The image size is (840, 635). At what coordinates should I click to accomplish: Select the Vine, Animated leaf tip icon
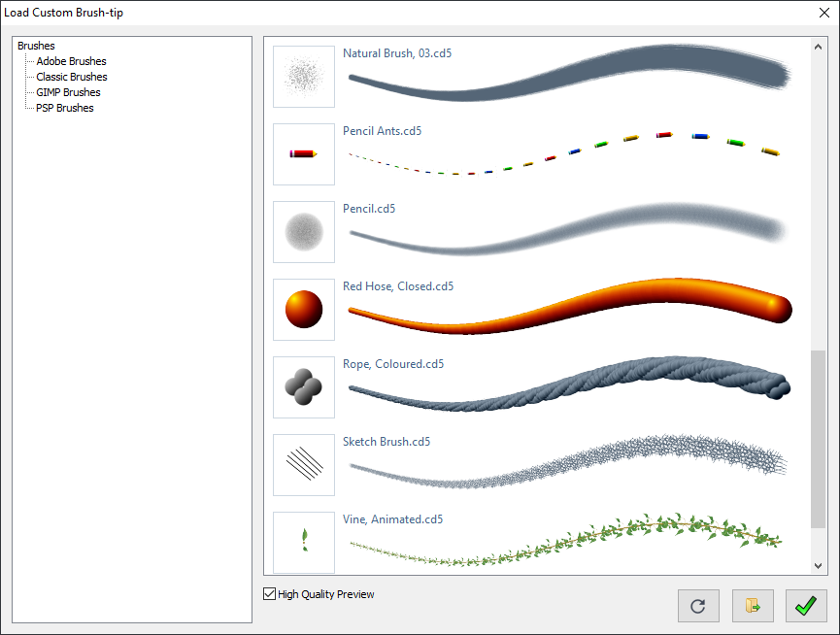pos(304,542)
